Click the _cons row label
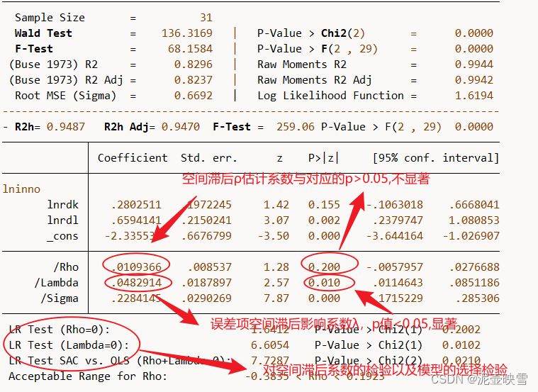 [x=63, y=236]
